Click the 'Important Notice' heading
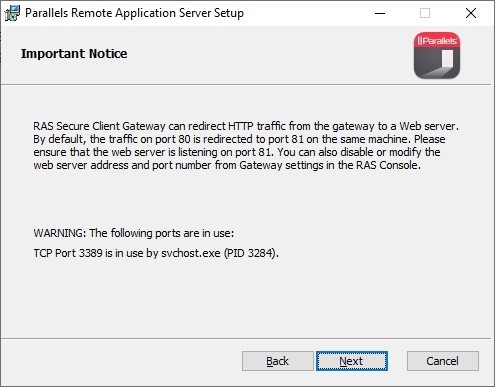Viewport: 495px width, 387px height. coord(74,54)
